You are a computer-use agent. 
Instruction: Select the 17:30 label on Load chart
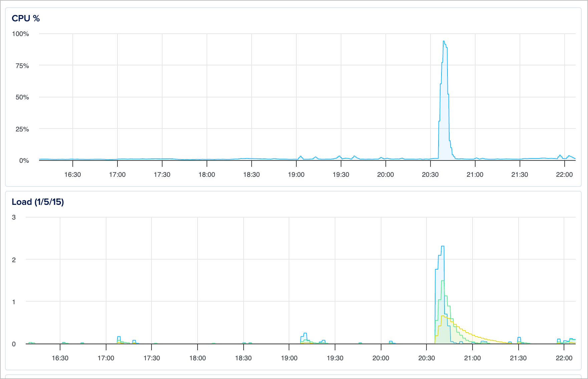(x=152, y=358)
